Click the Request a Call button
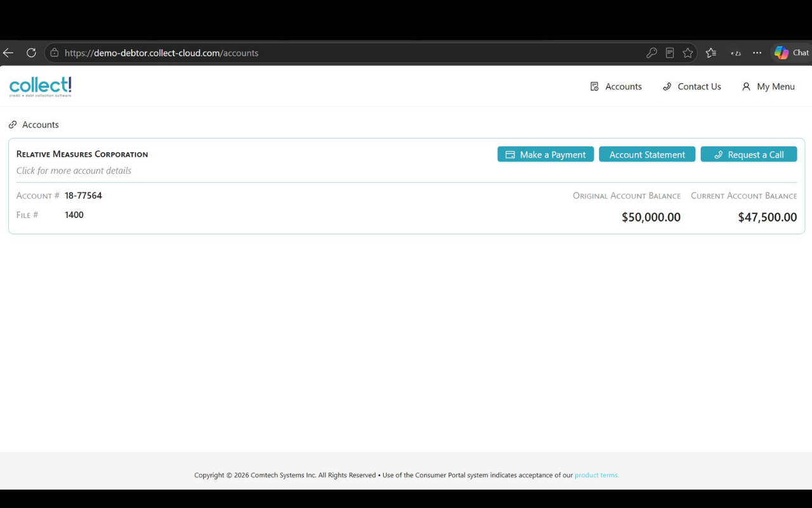 tap(749, 154)
